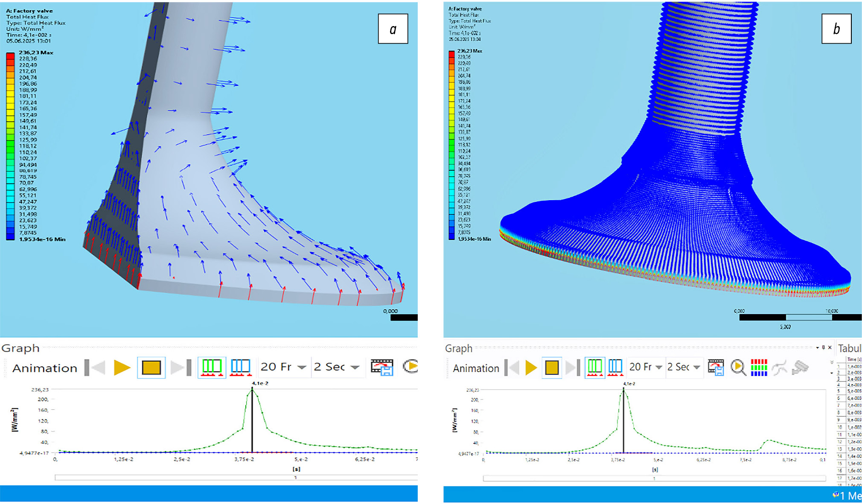Click the red-green-blue legend bars icon

[759, 367]
